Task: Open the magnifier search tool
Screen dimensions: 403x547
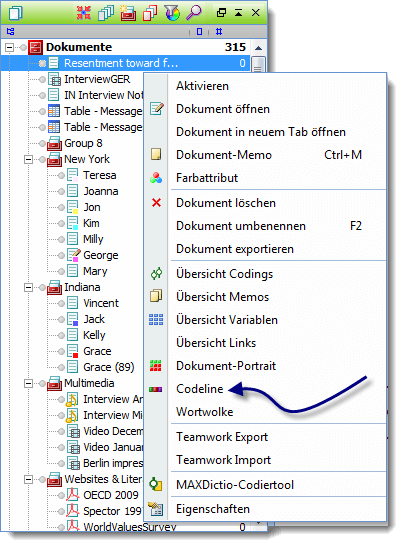Action: pos(194,13)
